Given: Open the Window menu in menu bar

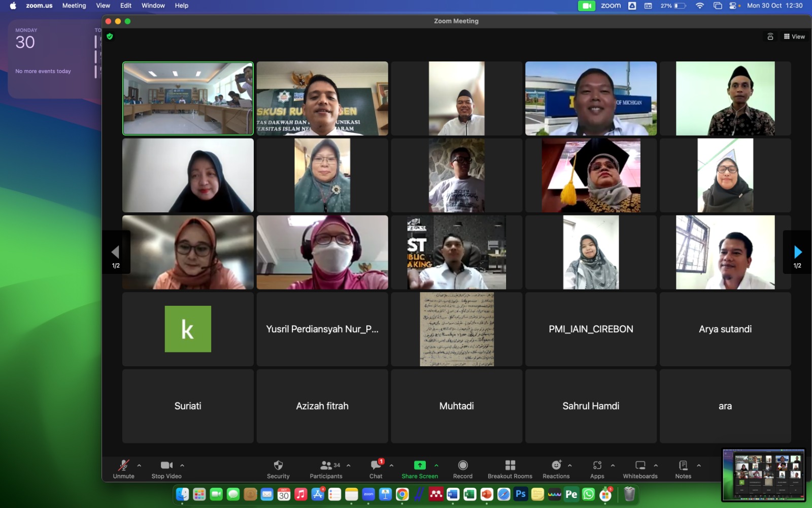Looking at the screenshot, I should tap(153, 6).
